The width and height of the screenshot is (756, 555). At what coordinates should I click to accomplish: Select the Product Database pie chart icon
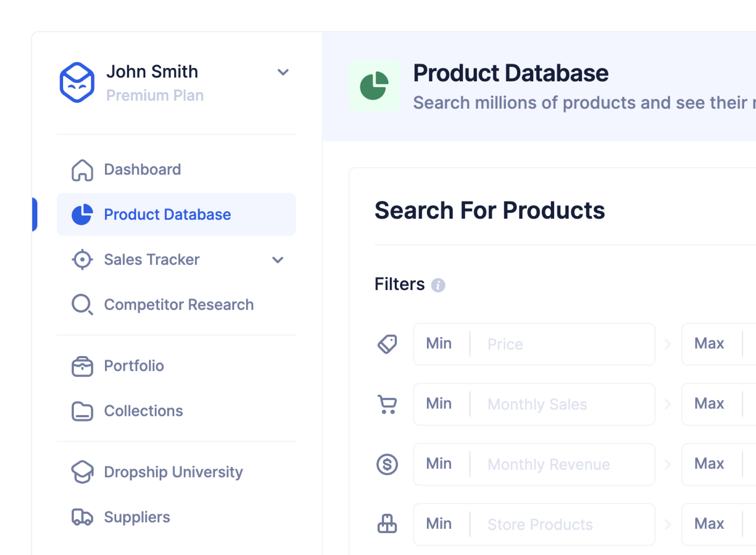(82, 214)
